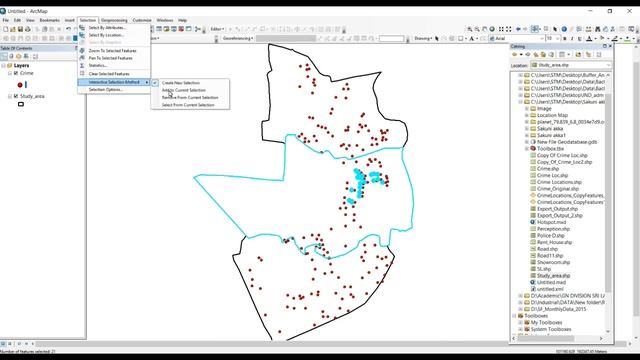Click the font color A button
This screenshot has height=360, width=640.
589,38
